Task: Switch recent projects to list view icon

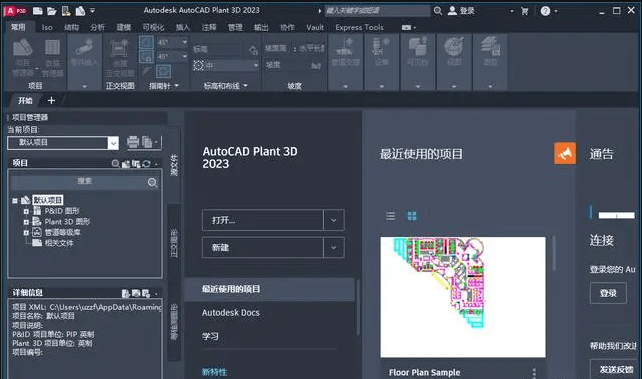Action: coord(390,216)
